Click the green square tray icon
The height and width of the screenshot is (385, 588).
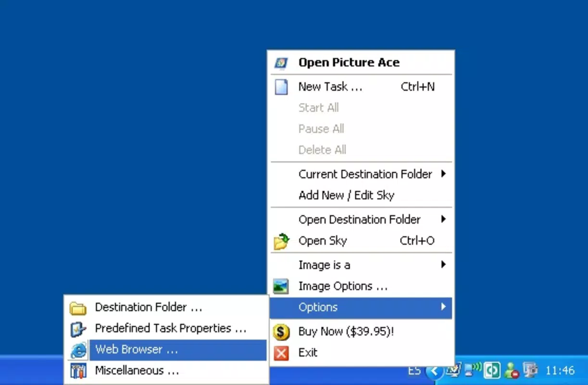tap(492, 371)
